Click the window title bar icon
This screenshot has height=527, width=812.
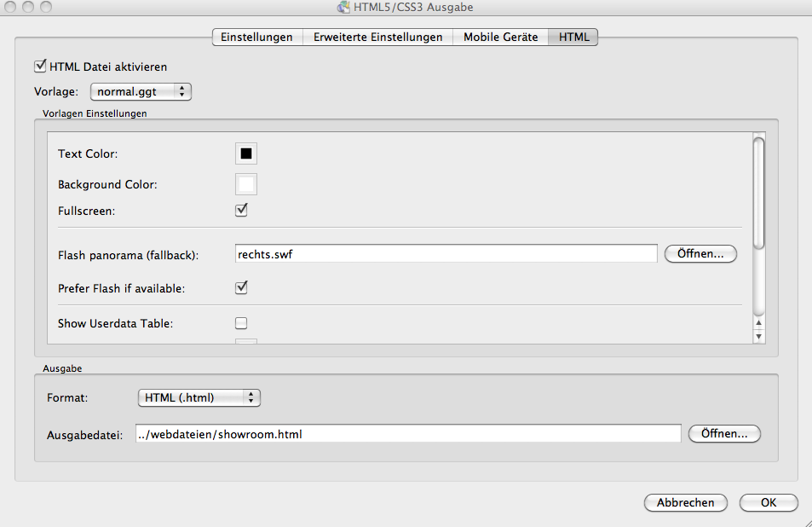pos(343,8)
